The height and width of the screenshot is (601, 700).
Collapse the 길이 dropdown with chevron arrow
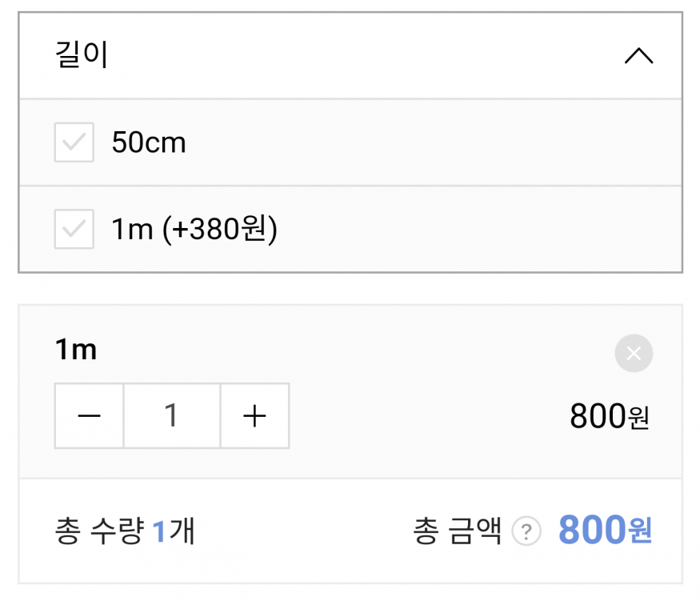638,56
